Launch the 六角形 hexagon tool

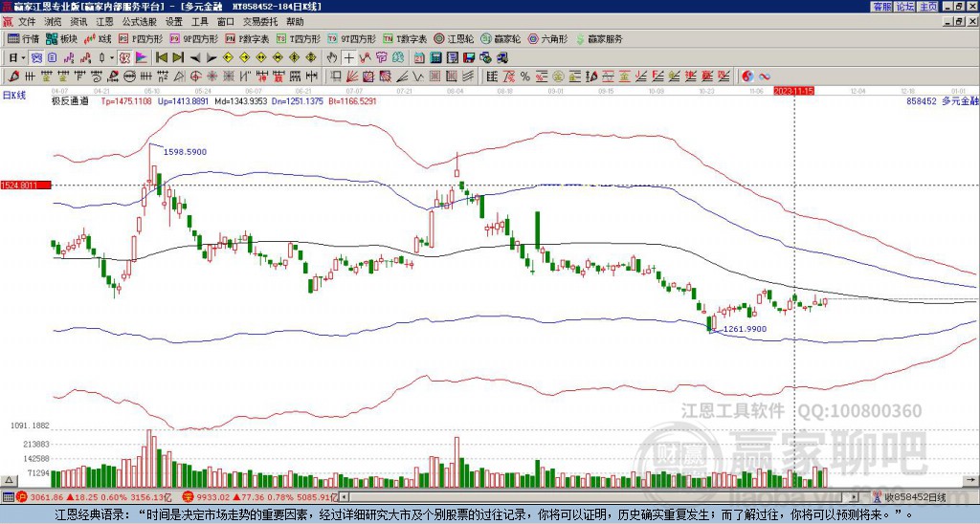pyautogui.click(x=547, y=39)
